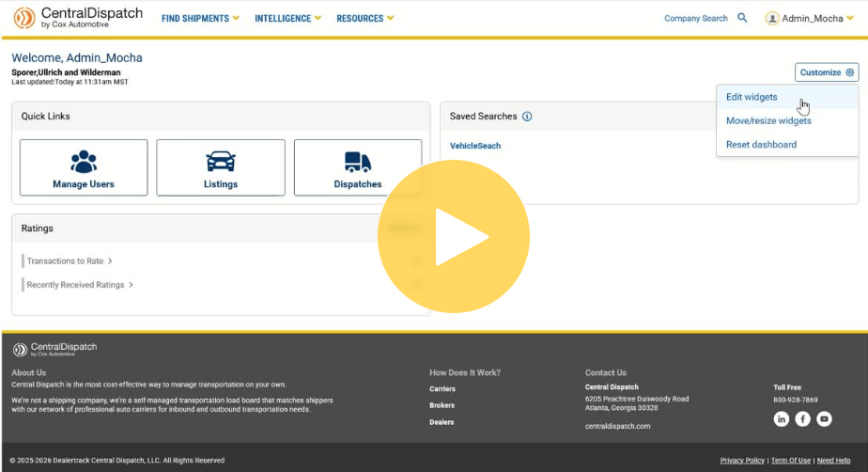Expand the Find Shipments menu

(200, 18)
